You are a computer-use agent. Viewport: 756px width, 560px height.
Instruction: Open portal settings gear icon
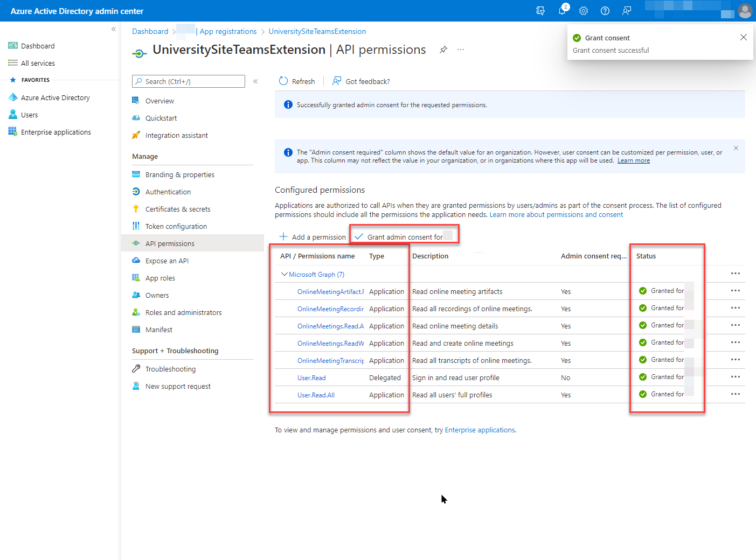[x=584, y=11]
